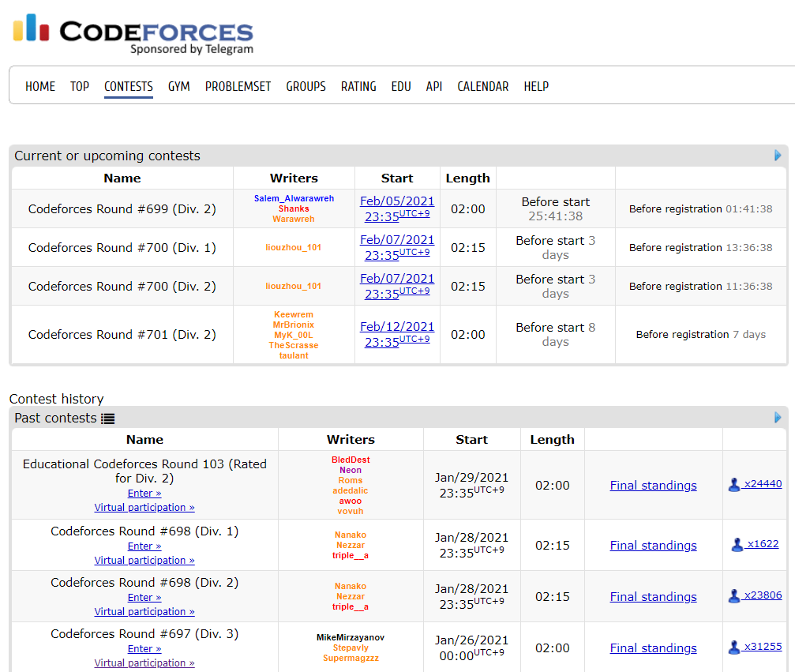Open x31255 participants link
The image size is (795, 672).
click(x=763, y=646)
